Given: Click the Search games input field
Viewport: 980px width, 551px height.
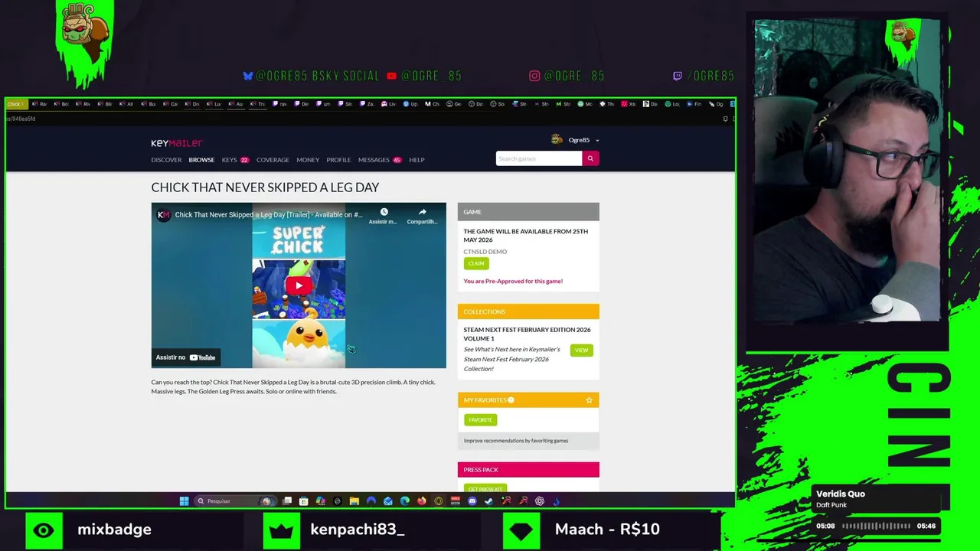Looking at the screenshot, I should click(538, 158).
